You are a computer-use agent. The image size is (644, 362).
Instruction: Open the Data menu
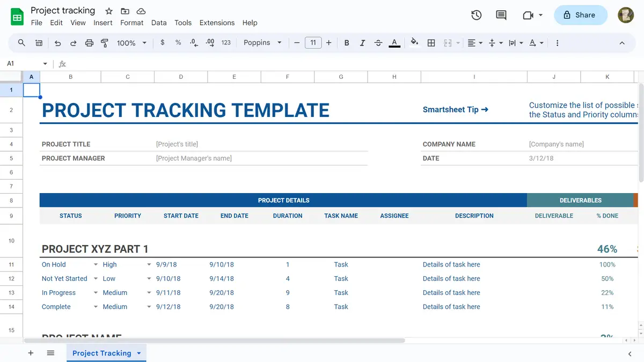click(159, 23)
